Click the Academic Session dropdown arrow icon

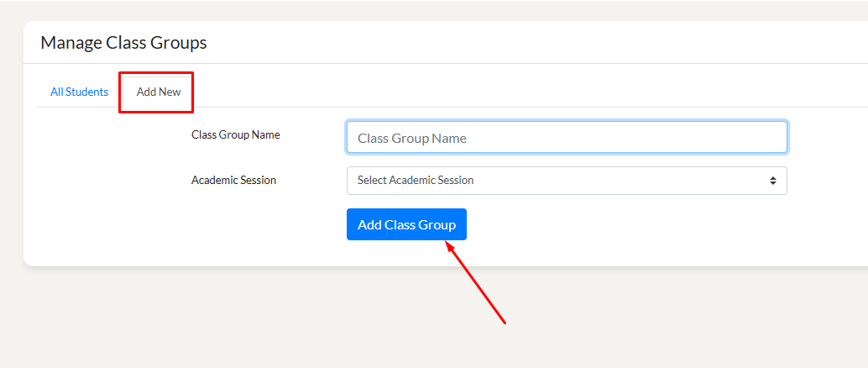(772, 181)
